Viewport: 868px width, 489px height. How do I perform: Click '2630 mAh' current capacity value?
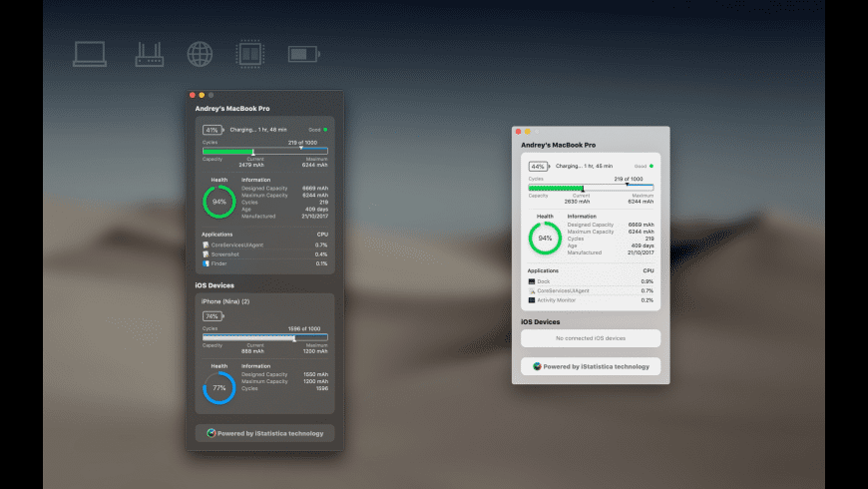click(x=577, y=202)
